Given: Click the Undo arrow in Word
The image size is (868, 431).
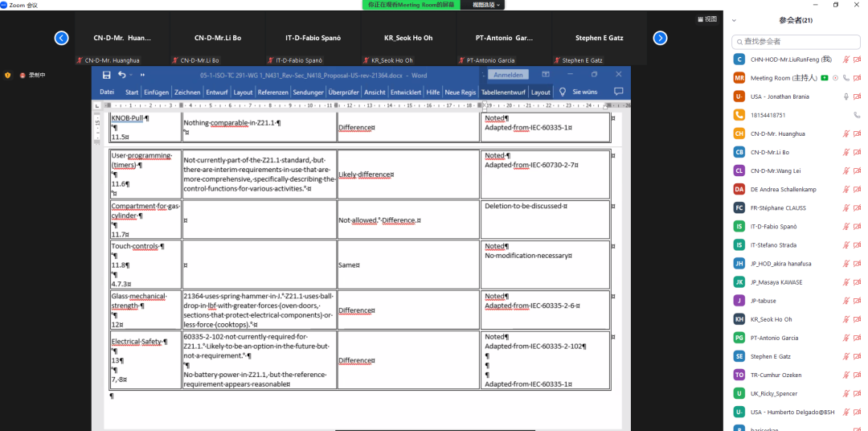Looking at the screenshot, I should click(121, 75).
